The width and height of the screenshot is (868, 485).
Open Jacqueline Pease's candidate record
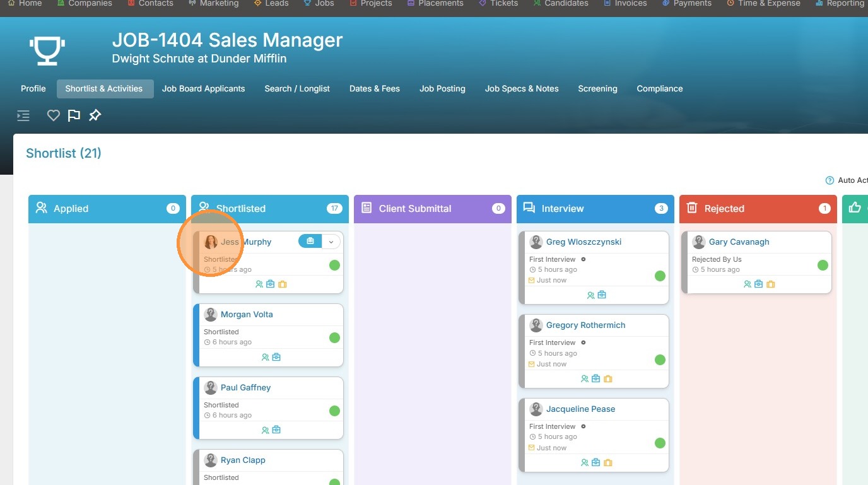pos(580,409)
